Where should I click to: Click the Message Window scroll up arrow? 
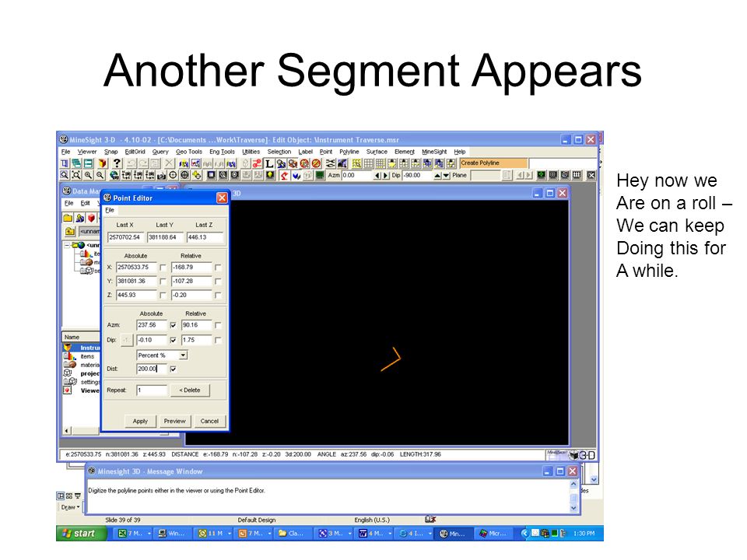pos(573,484)
